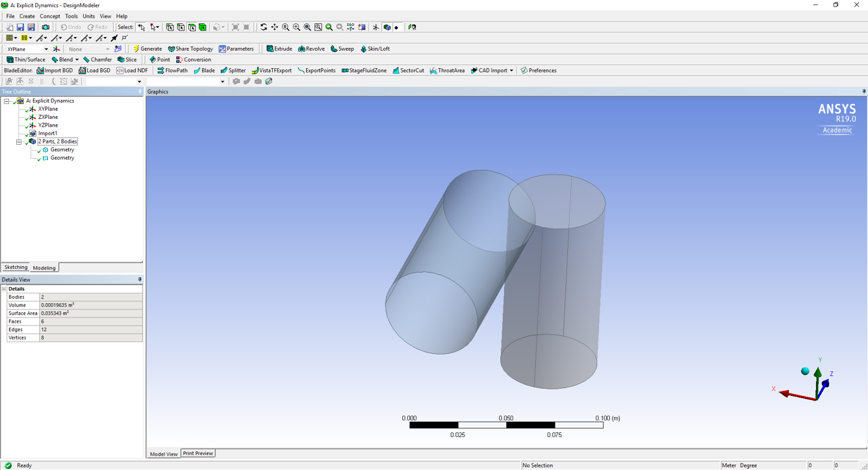Click the New Plane icon beside XYPlane dropdown
The width and height of the screenshot is (868, 470).
point(57,49)
